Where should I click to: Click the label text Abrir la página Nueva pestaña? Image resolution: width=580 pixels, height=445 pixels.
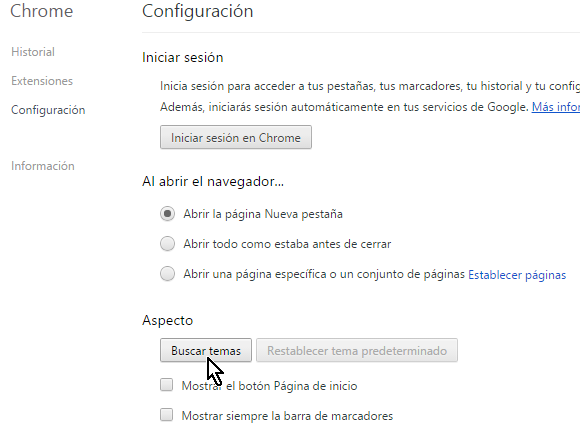263,214
